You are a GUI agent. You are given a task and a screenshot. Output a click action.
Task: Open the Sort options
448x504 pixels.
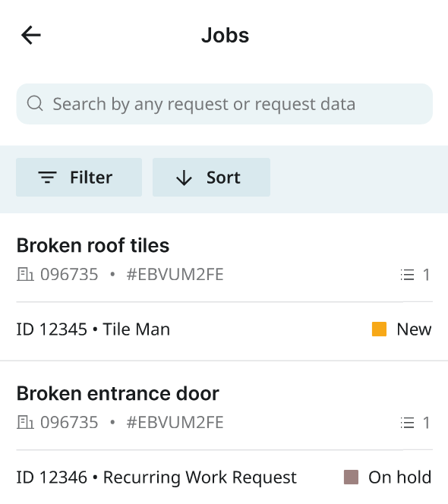tap(211, 177)
